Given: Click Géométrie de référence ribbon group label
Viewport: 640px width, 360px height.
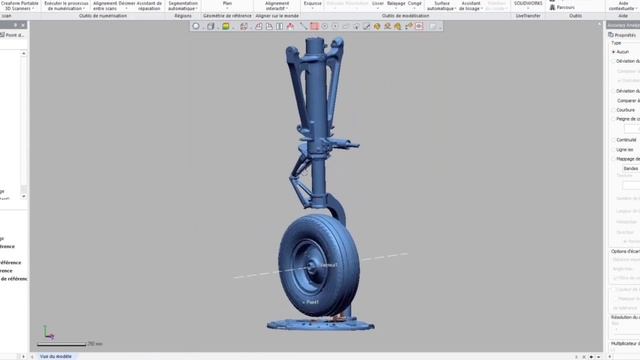Looking at the screenshot, I should (227, 16).
